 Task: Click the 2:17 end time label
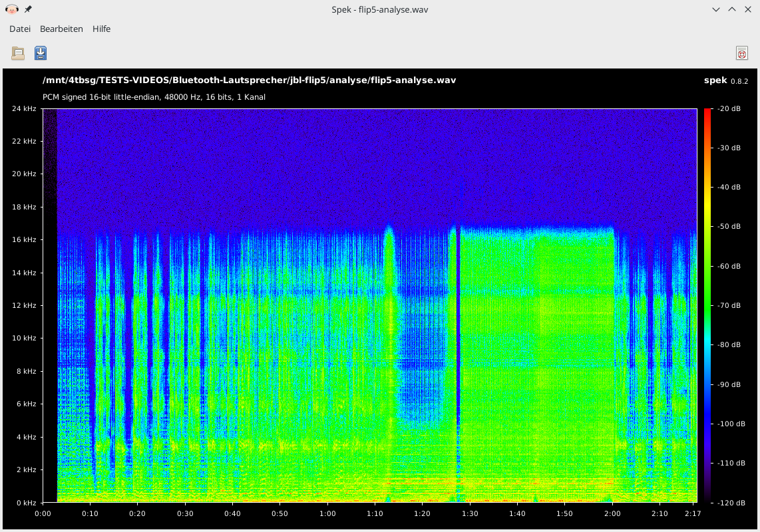pyautogui.click(x=693, y=513)
